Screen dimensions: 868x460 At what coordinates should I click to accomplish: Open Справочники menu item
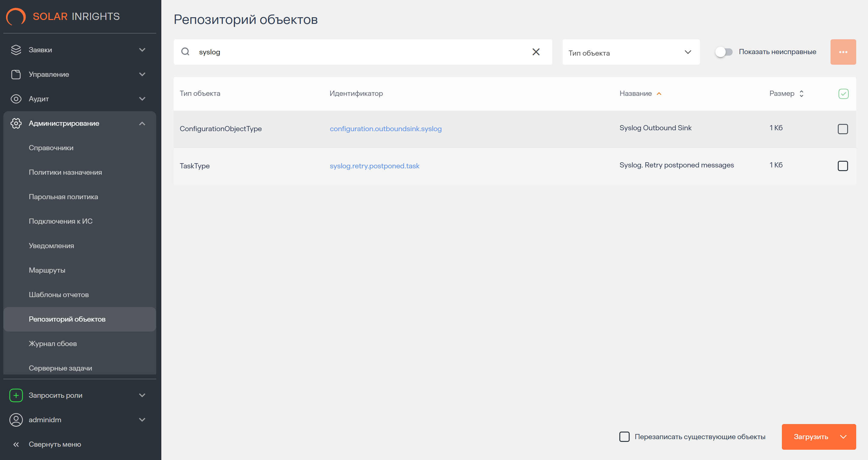pos(80,148)
